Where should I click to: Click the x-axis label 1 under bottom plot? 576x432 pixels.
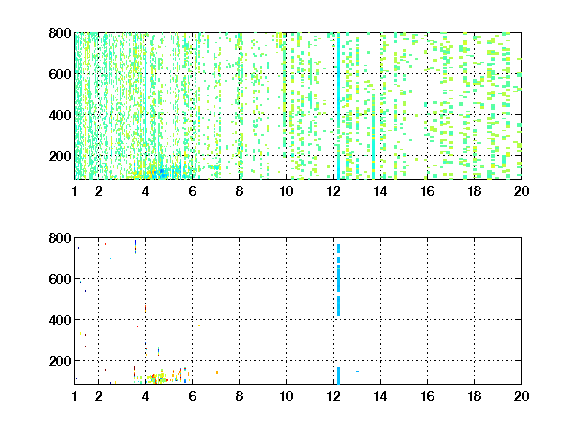click(75, 396)
